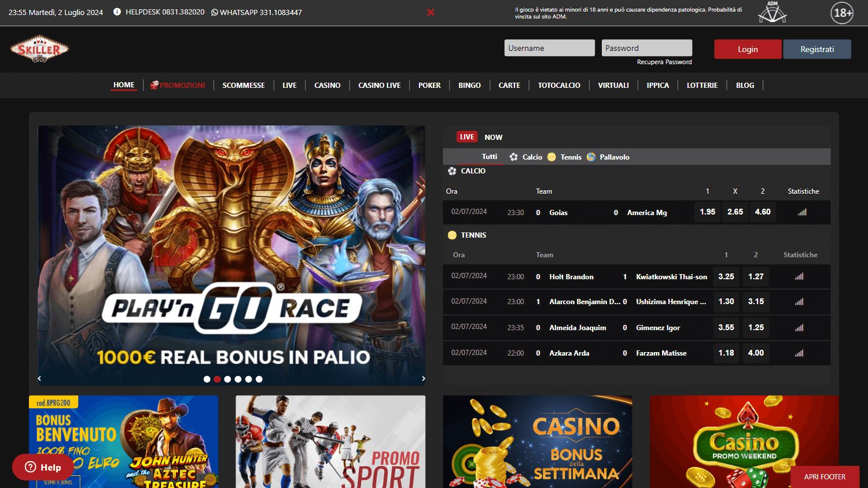Select the sixth carousel dot

(259, 379)
